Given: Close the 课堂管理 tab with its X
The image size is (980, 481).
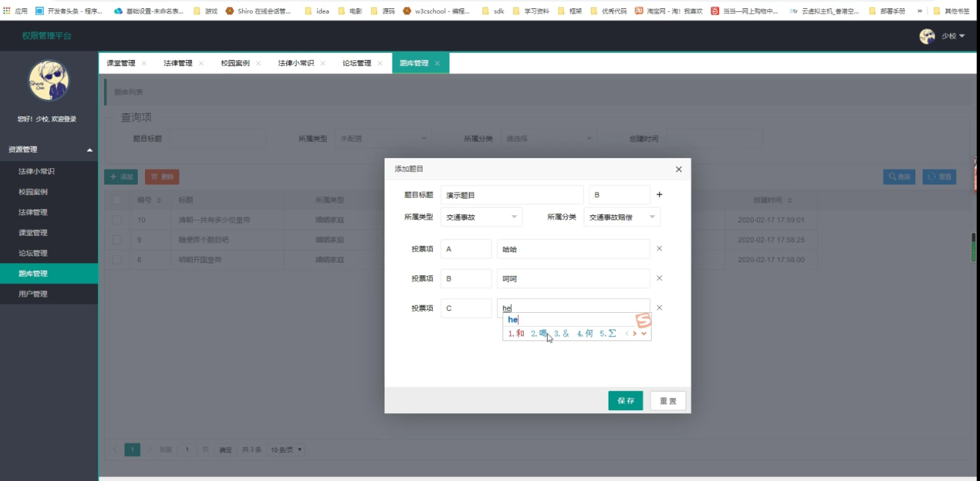Looking at the screenshot, I should (144, 63).
